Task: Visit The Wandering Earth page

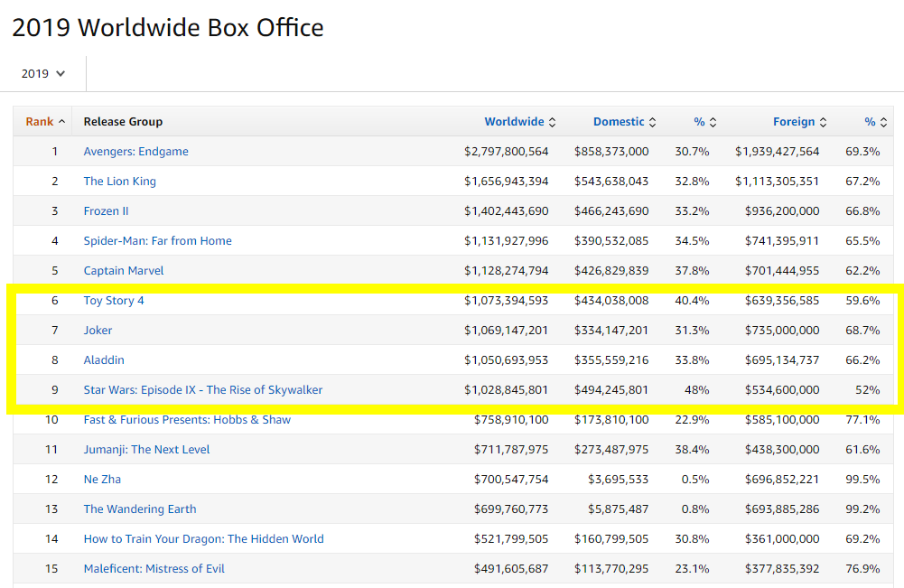Action: tap(140, 509)
